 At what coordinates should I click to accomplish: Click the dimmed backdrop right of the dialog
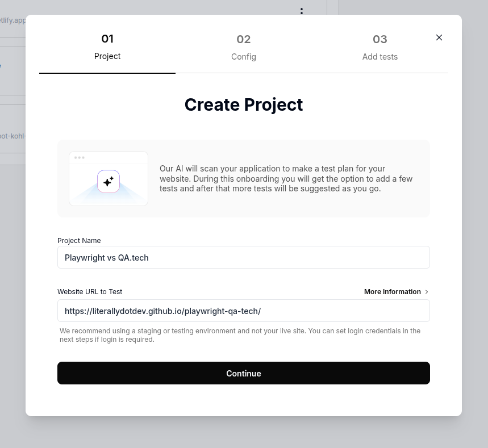tap(475, 227)
